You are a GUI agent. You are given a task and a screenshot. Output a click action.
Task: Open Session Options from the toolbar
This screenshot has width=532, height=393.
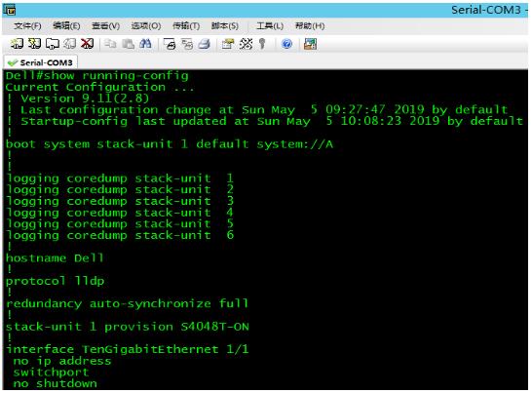tap(228, 44)
